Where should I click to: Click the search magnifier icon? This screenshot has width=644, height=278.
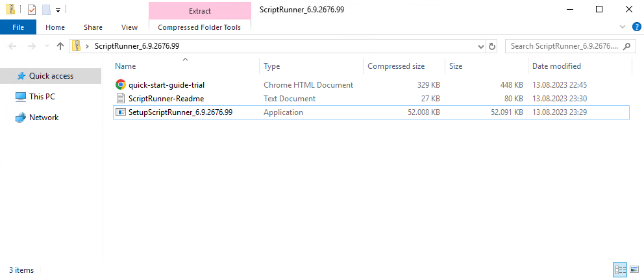pyautogui.click(x=626, y=46)
